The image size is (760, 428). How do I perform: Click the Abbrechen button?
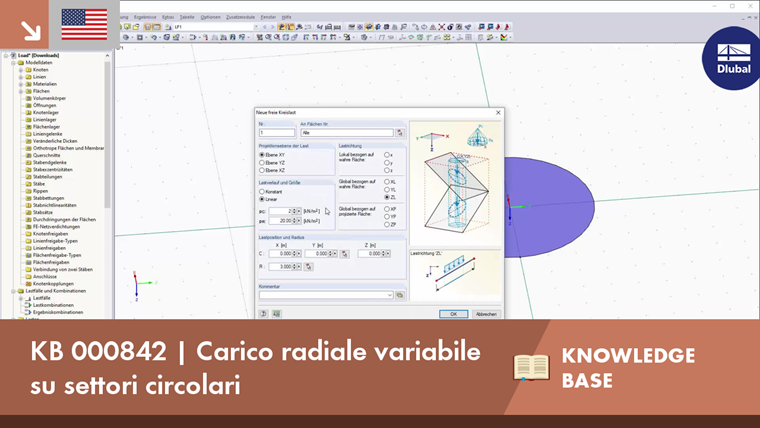point(486,314)
